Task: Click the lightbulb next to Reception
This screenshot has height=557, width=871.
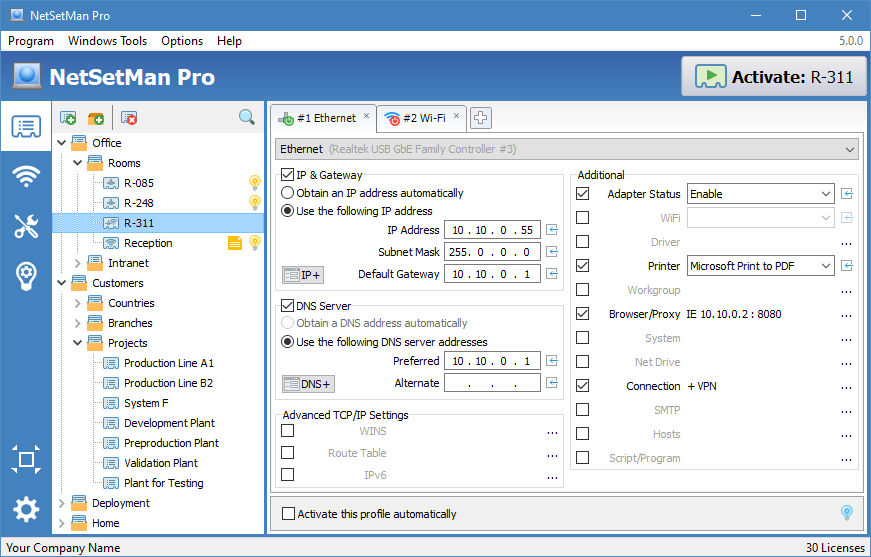Action: (254, 242)
